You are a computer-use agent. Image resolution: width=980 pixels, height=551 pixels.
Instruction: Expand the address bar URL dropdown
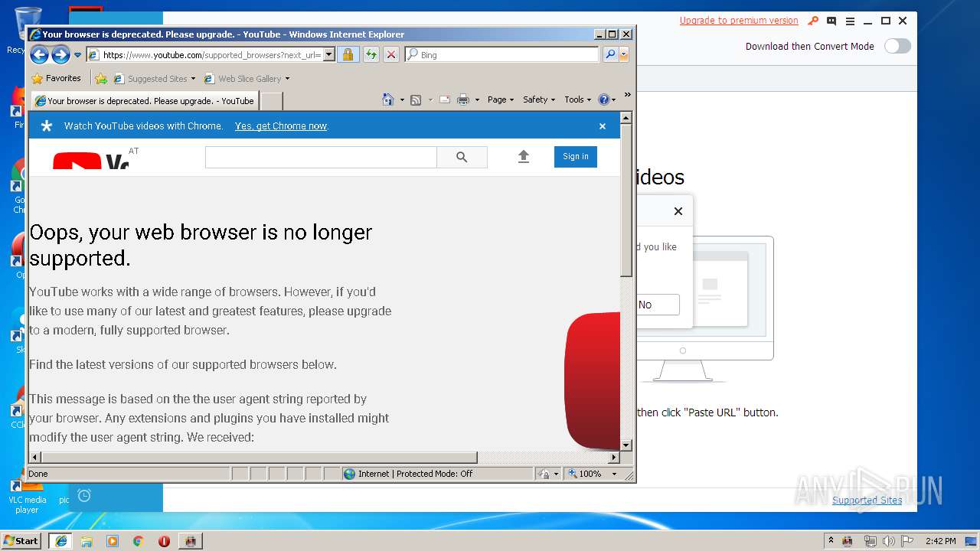tap(329, 54)
